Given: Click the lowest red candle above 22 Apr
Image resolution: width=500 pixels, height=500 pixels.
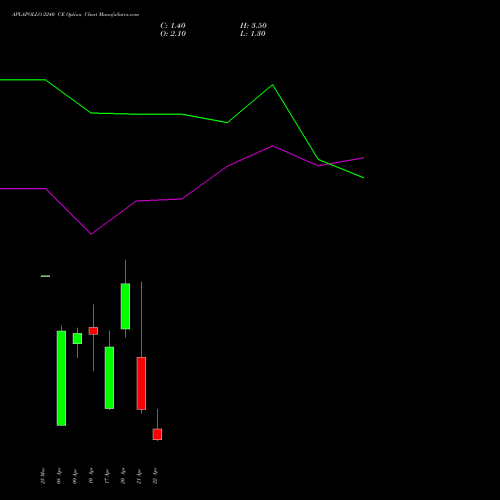Looking at the screenshot, I should (157, 434).
